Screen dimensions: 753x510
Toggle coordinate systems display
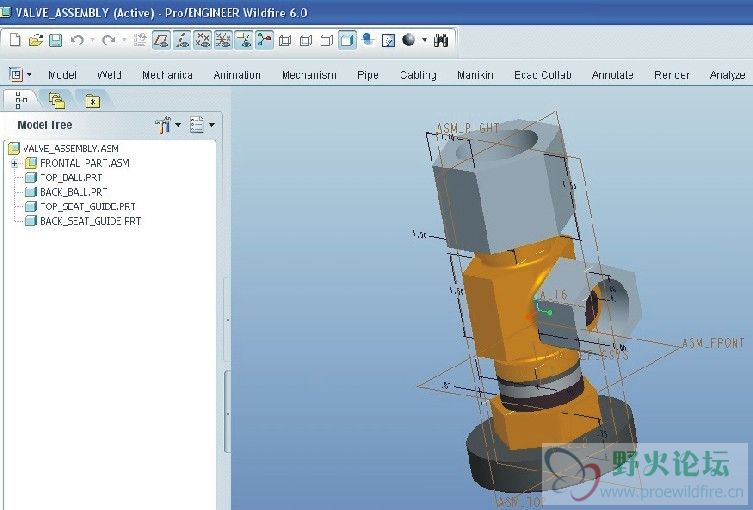point(244,40)
